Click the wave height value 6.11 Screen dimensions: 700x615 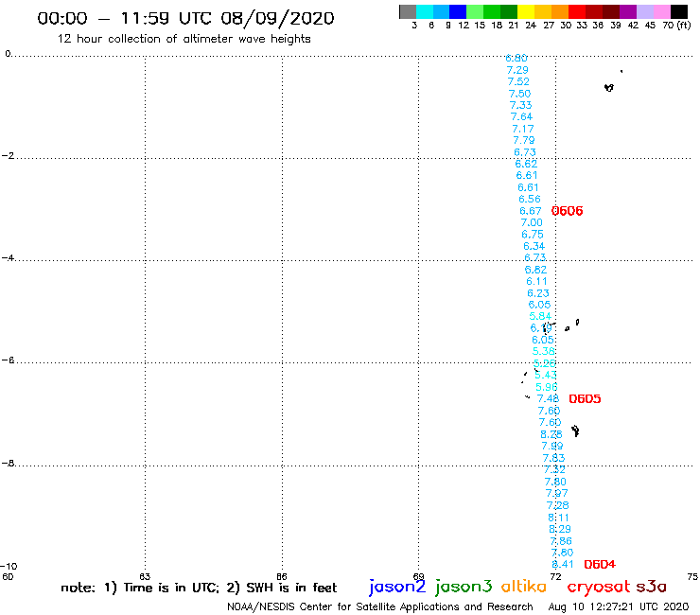click(x=536, y=281)
